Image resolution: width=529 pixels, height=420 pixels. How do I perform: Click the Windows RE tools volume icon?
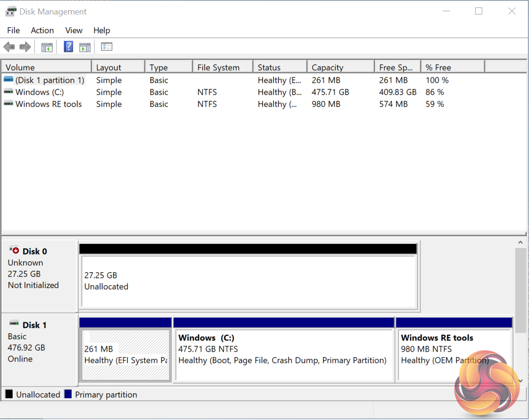coord(8,103)
